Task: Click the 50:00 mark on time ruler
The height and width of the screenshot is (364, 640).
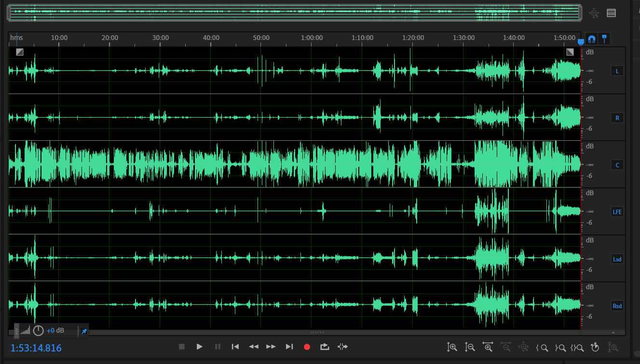Action: click(x=261, y=38)
